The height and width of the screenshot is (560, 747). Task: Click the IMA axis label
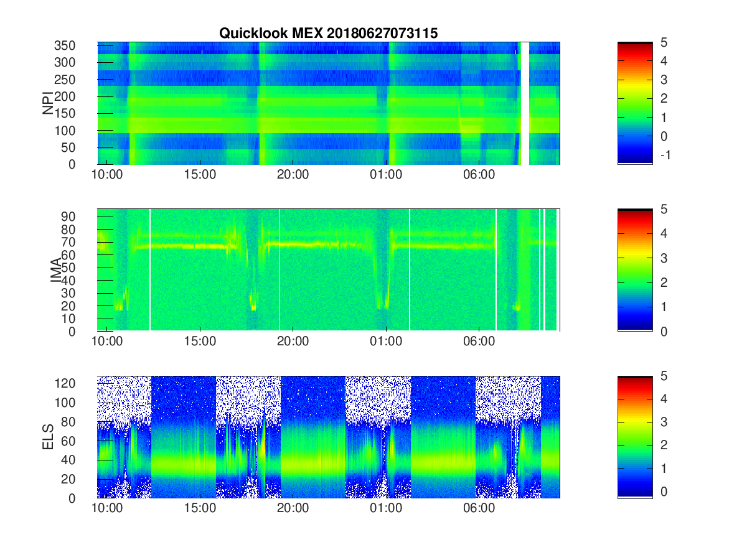[56, 270]
